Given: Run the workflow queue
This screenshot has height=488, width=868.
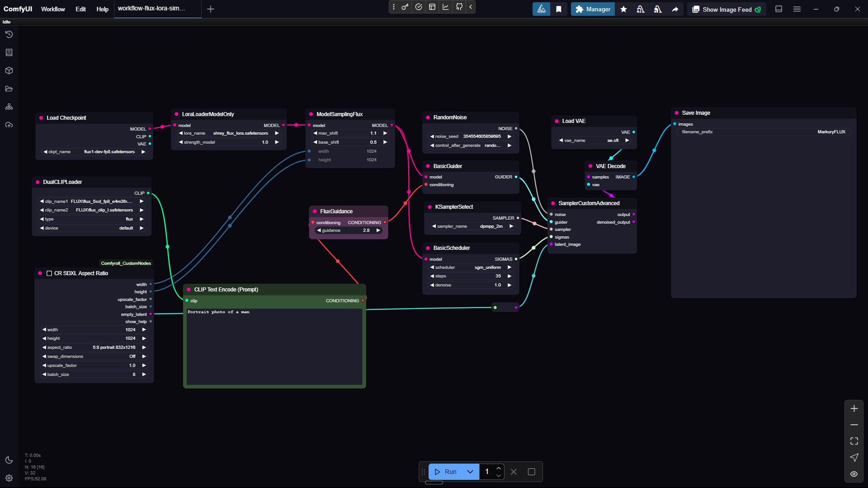Looking at the screenshot, I should coord(445,472).
